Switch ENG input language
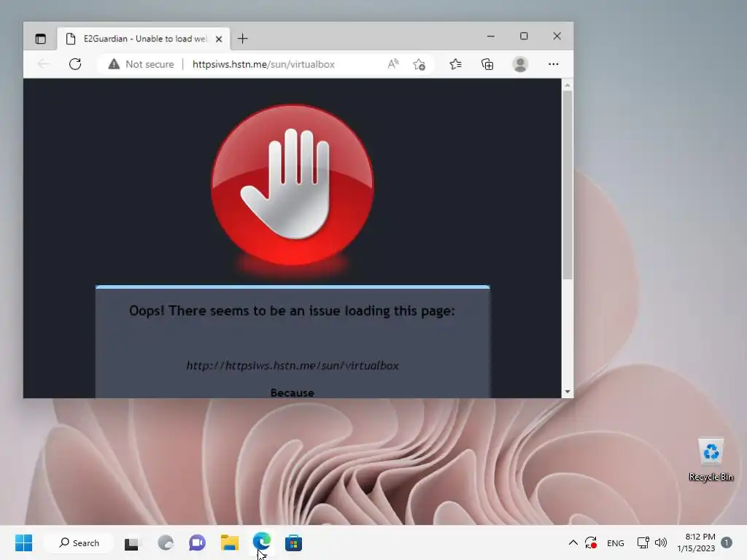747x560 pixels. click(x=615, y=542)
